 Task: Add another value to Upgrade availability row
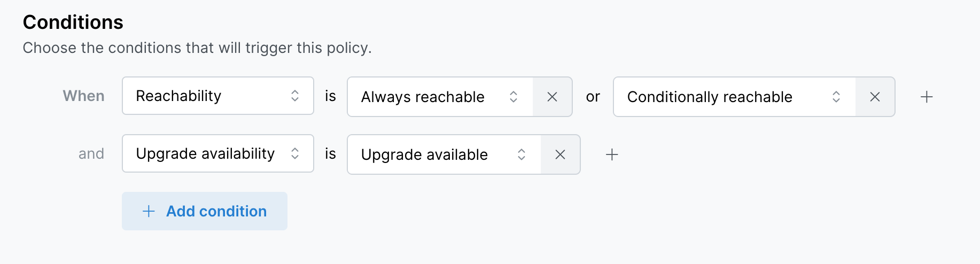coord(612,154)
